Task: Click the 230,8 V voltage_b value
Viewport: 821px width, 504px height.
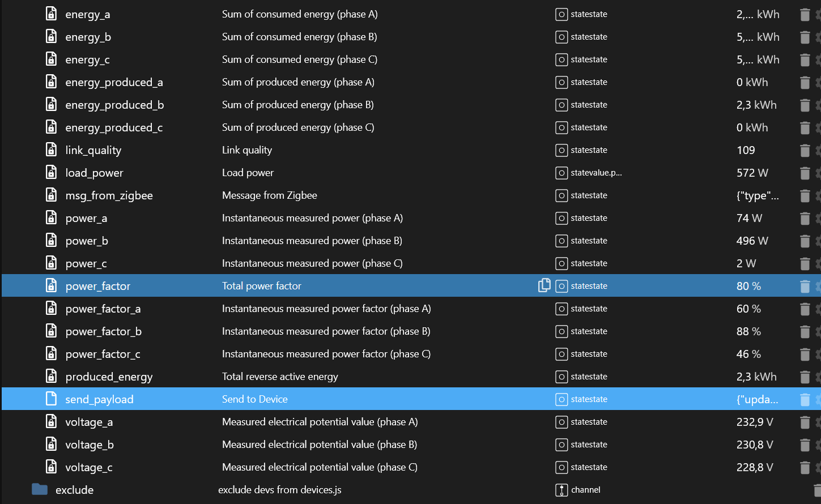Action: pos(755,445)
